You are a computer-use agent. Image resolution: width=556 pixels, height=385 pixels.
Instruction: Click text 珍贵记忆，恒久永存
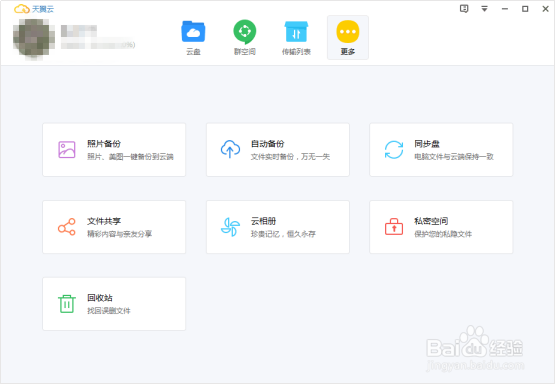pos(283,234)
